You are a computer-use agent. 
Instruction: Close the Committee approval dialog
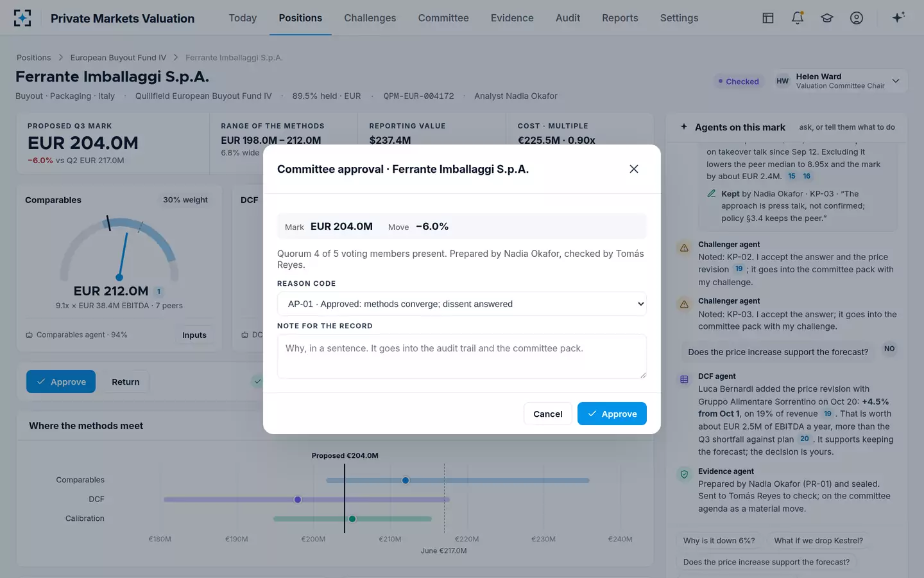(634, 169)
